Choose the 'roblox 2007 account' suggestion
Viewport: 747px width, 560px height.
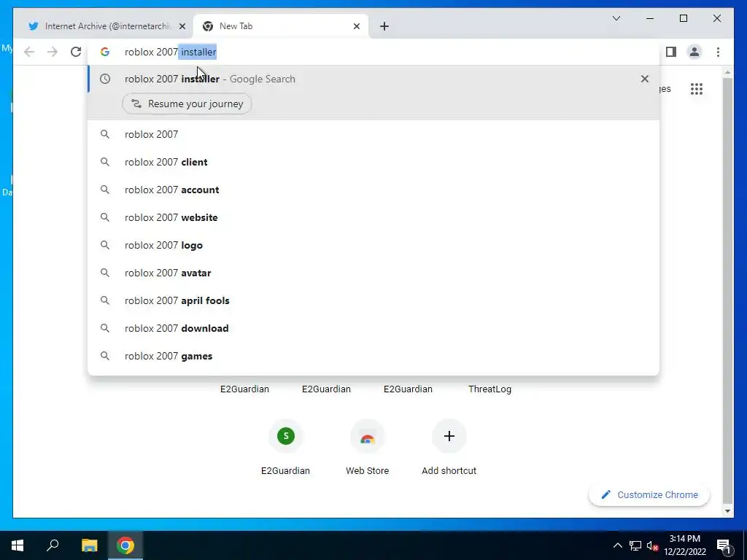tap(373, 190)
